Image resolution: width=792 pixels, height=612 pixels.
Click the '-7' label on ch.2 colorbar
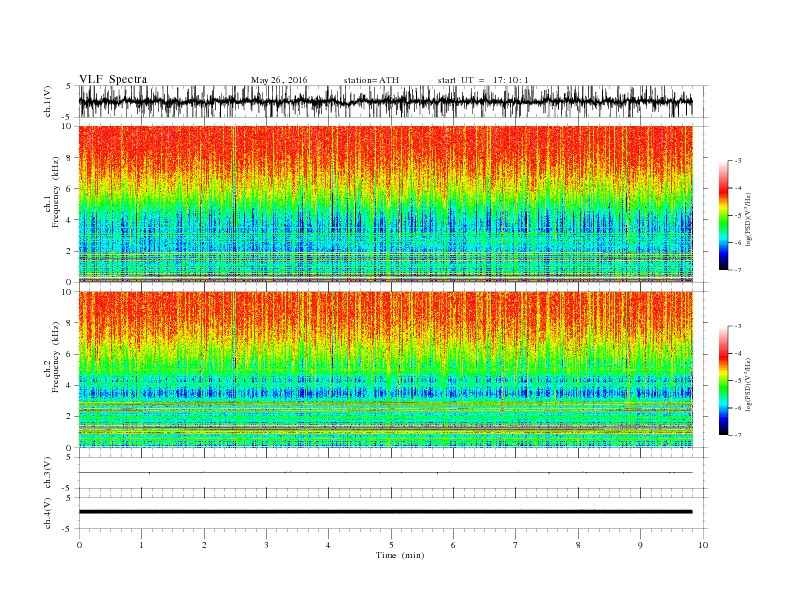pos(737,435)
